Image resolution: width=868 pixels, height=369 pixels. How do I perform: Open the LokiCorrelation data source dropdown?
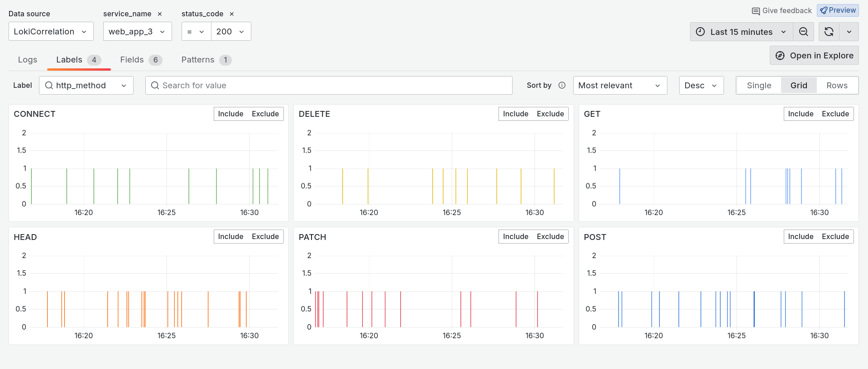click(x=51, y=31)
